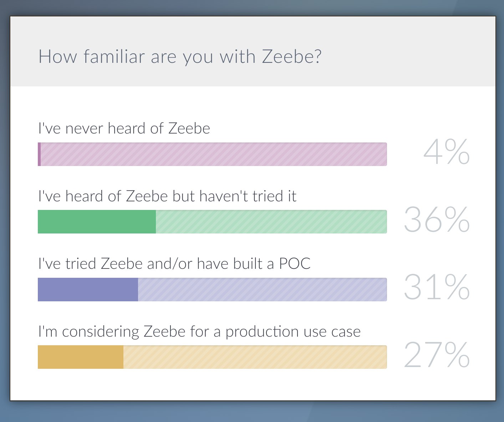504x422 pixels.
Task: Click the gray header area of the poll
Action: point(253,51)
